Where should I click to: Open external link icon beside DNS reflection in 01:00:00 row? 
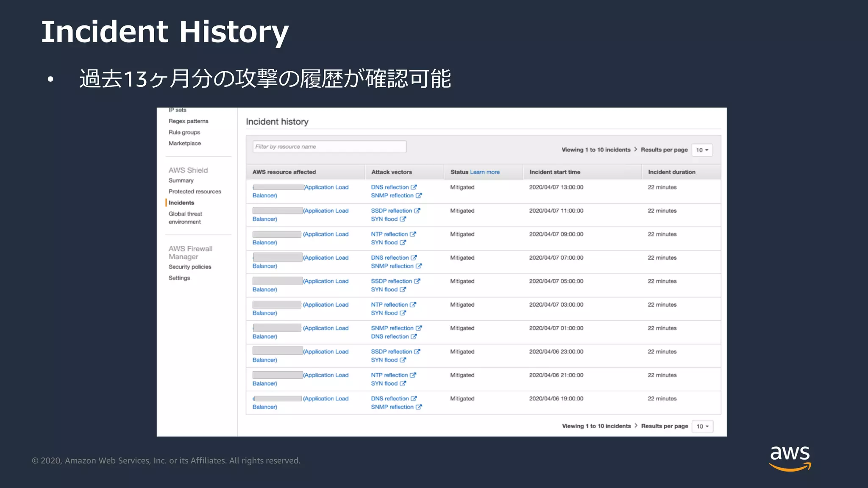414,336
